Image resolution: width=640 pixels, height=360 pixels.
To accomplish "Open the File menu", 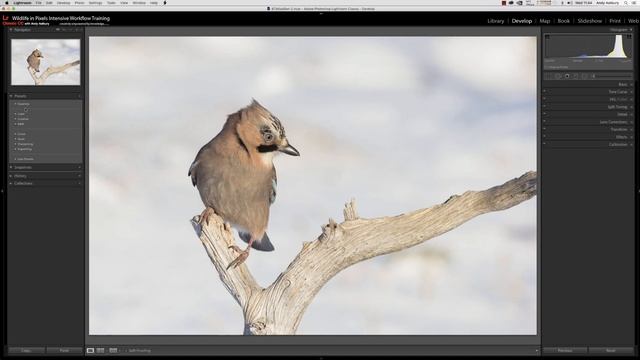I will click(x=38, y=3).
